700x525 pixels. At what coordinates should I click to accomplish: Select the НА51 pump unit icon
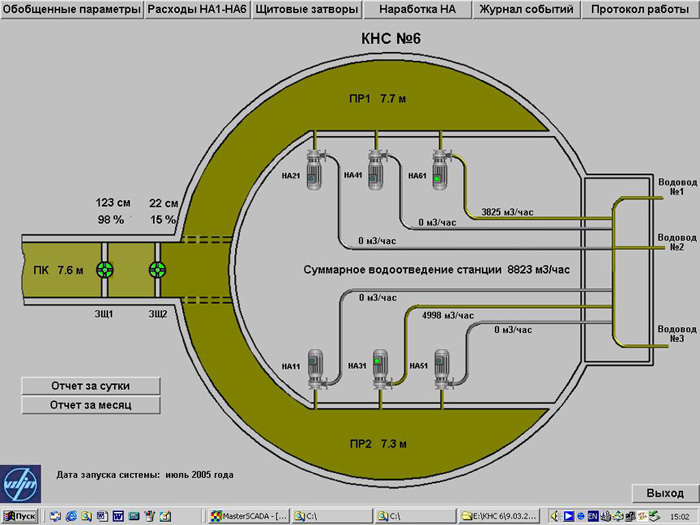[x=443, y=370]
